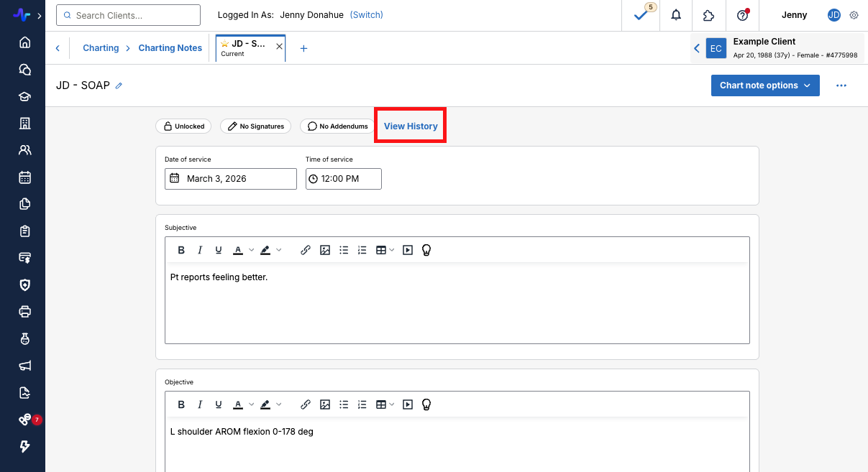The image size is (868, 472).
Task: Open the lab flask sidebar icon
Action: 24,338
